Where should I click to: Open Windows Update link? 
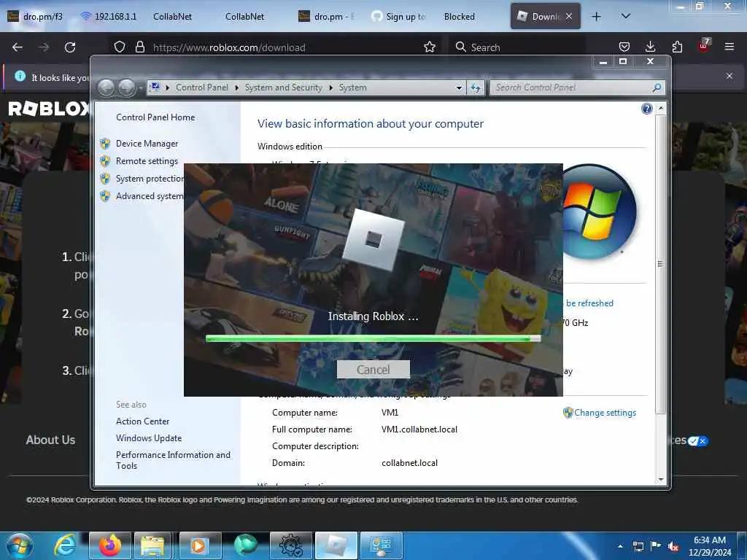[x=149, y=438]
